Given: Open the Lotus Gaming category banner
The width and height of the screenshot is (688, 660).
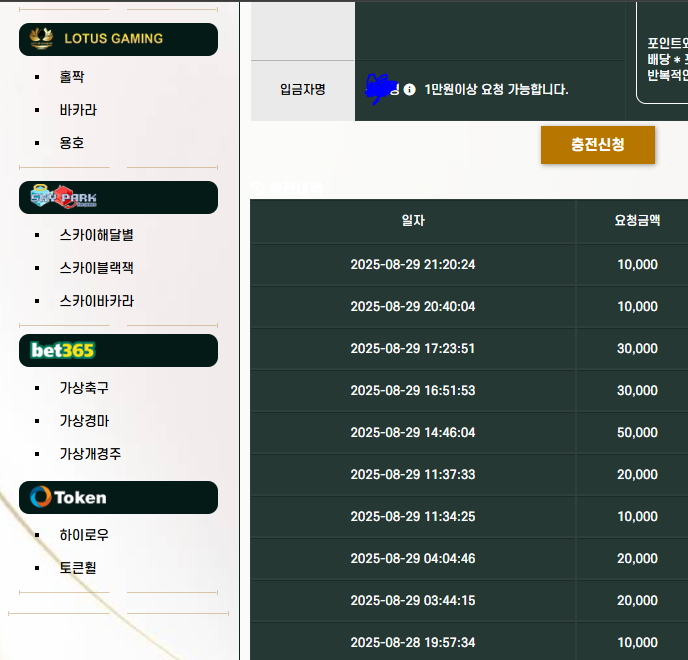Looking at the screenshot, I should pyautogui.click(x=118, y=39).
